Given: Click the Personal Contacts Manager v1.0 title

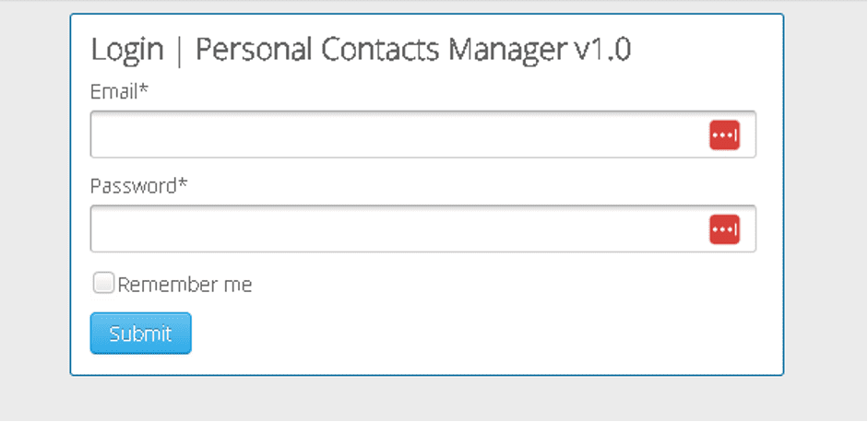Looking at the screenshot, I should [x=413, y=50].
